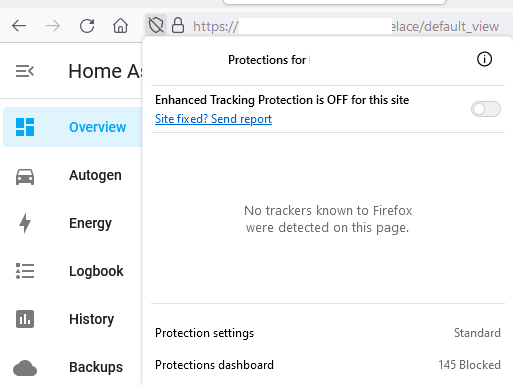Click the Home Assistant title text

click(105, 71)
